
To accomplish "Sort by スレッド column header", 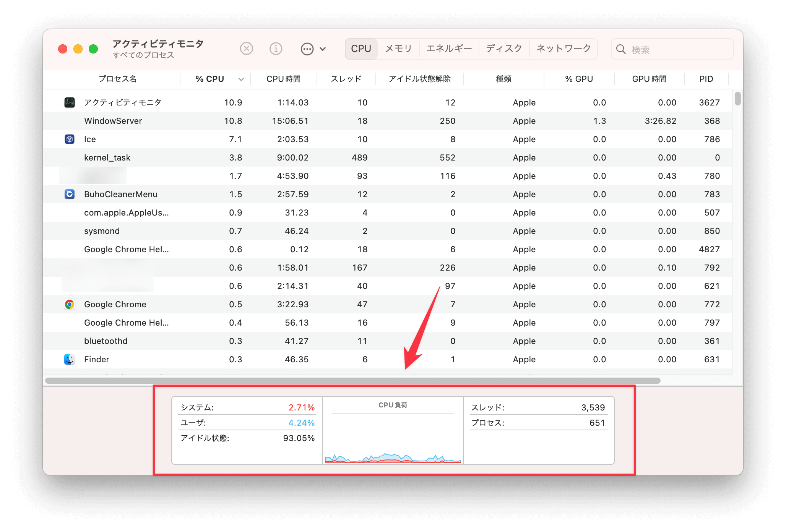I will point(346,79).
